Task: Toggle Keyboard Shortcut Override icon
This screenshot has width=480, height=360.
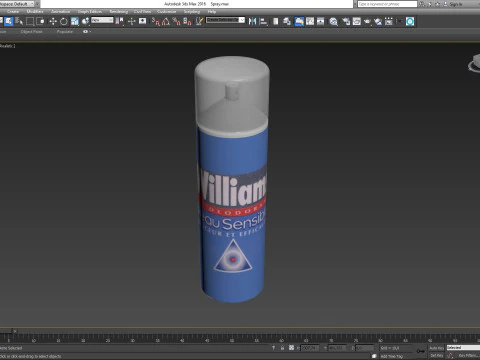Action: coord(143,22)
